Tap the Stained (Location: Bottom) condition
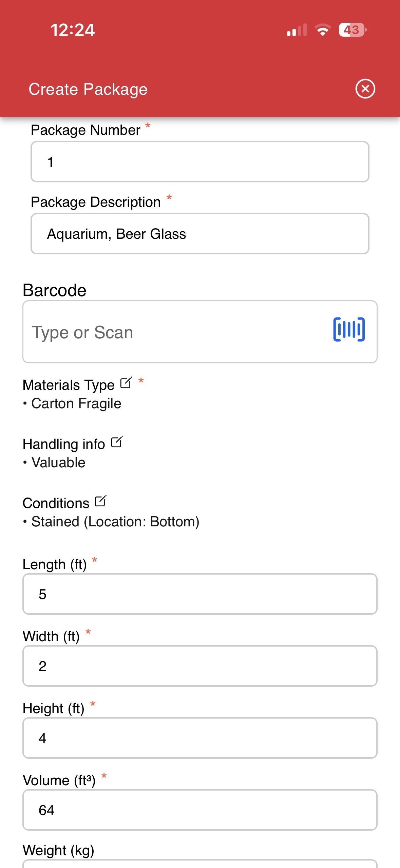 (x=115, y=522)
